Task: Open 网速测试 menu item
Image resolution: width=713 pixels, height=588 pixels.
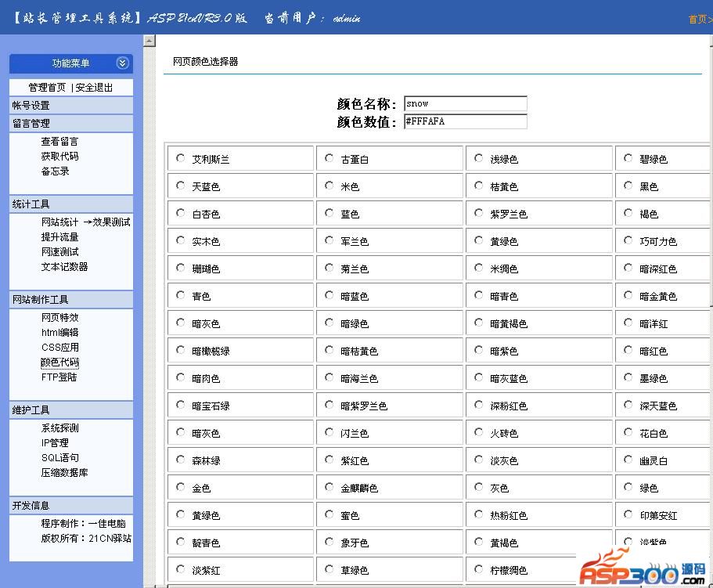Action: click(x=59, y=252)
